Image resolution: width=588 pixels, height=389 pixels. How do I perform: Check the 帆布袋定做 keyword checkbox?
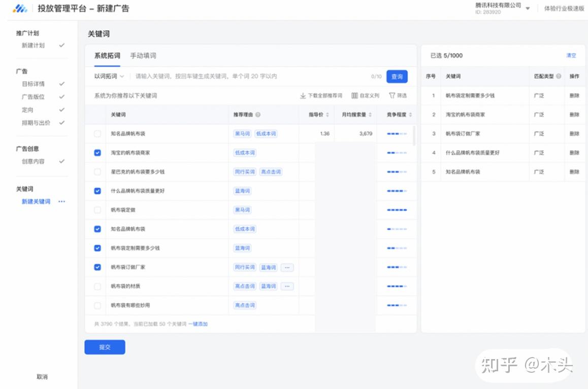click(x=97, y=210)
